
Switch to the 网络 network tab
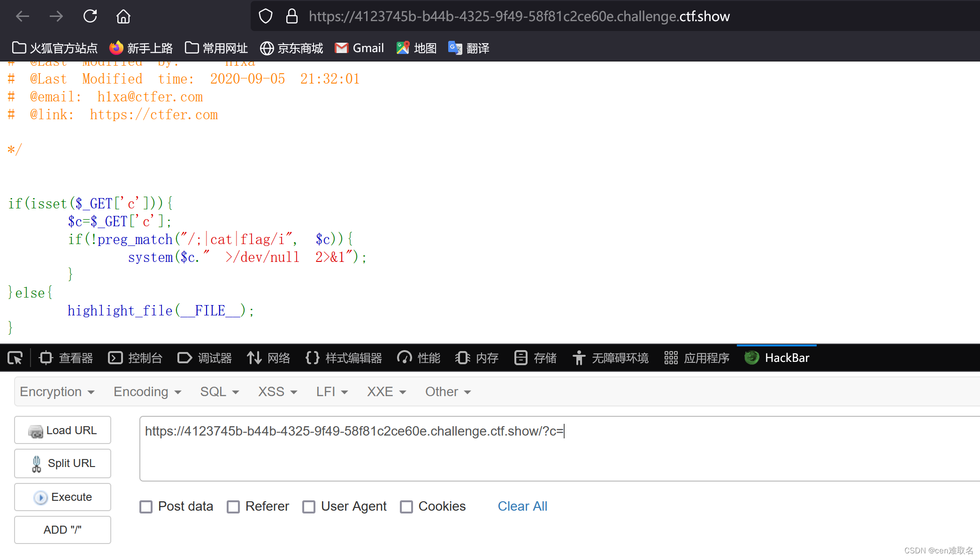coord(269,358)
